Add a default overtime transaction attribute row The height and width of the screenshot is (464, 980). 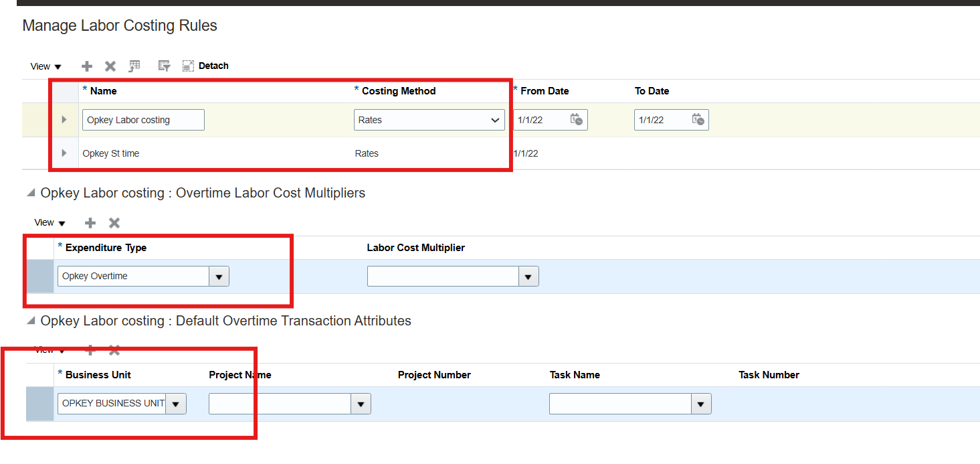tap(90, 350)
